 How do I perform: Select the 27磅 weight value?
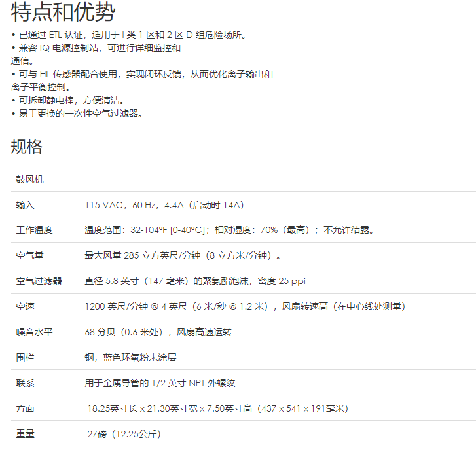tap(124, 434)
